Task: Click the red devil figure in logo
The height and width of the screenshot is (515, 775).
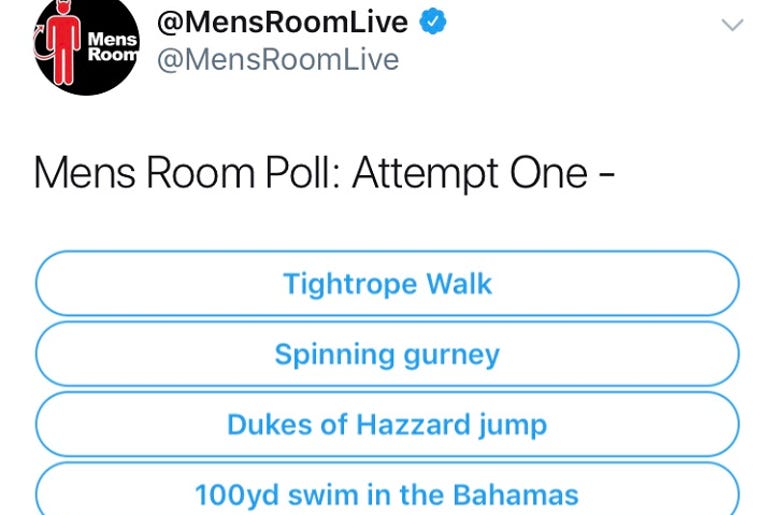Action: [x=63, y=43]
